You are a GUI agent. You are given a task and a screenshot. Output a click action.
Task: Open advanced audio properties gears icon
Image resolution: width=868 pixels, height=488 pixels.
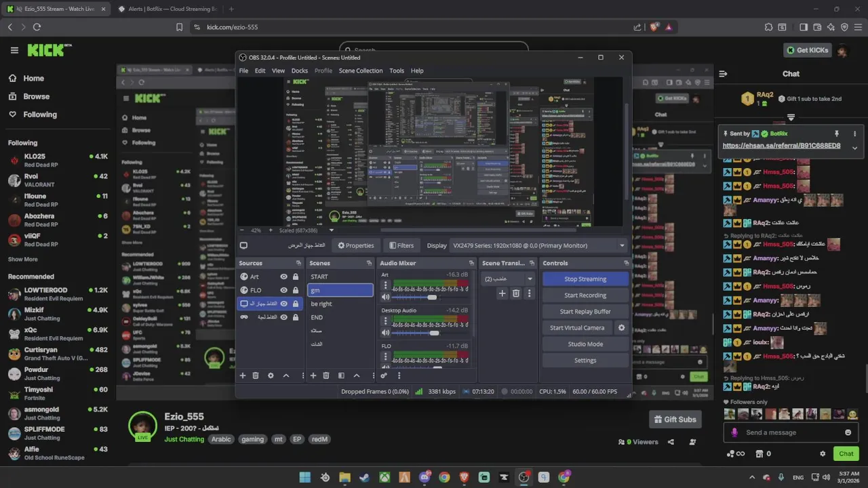pyautogui.click(x=384, y=375)
